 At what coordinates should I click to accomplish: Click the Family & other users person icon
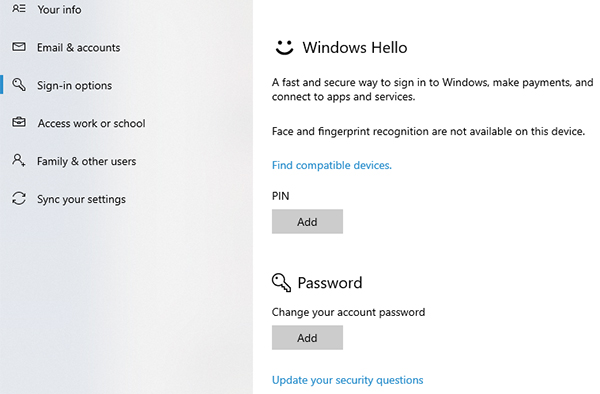click(x=19, y=160)
